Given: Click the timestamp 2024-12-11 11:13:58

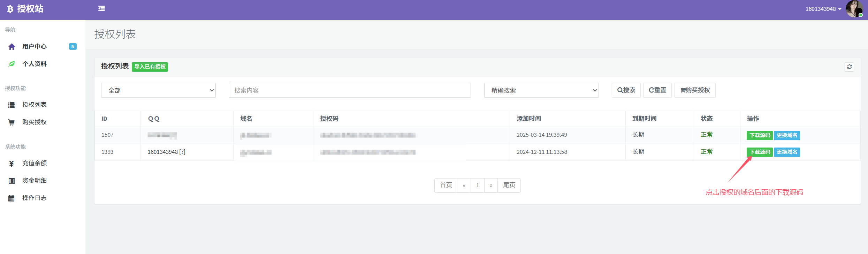Looking at the screenshot, I should tap(542, 152).
